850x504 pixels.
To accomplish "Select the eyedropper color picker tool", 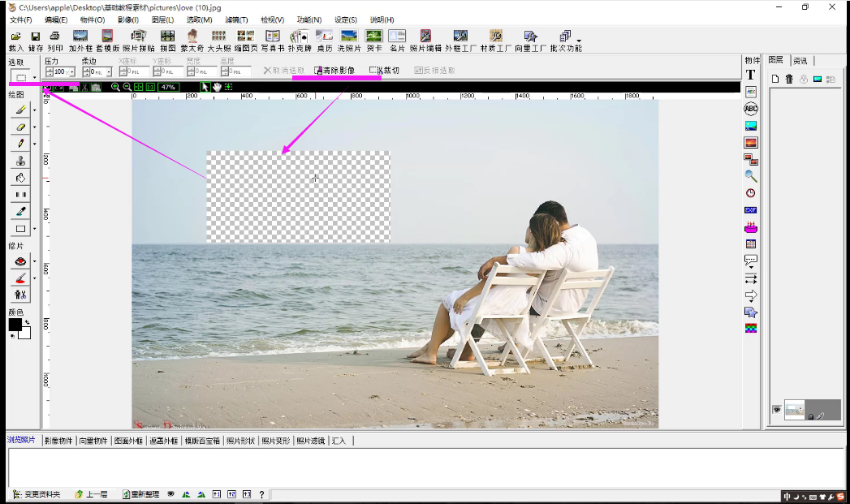I will coord(20,211).
